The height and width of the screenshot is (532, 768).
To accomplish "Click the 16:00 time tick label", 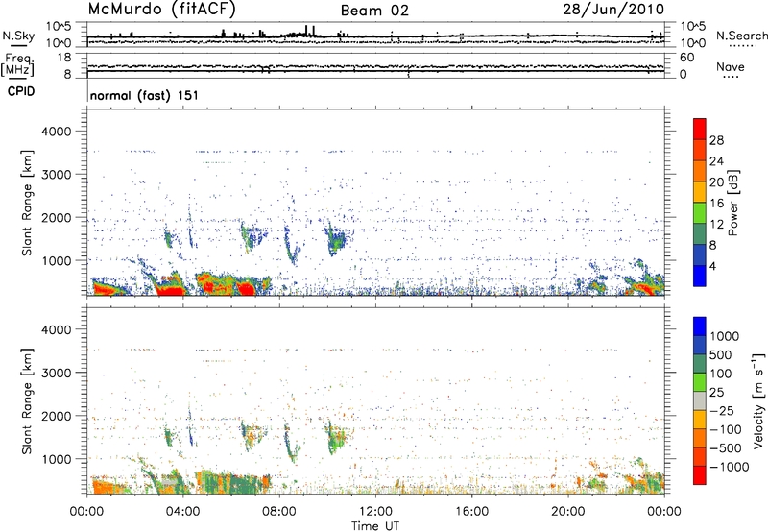I will coord(471,512).
